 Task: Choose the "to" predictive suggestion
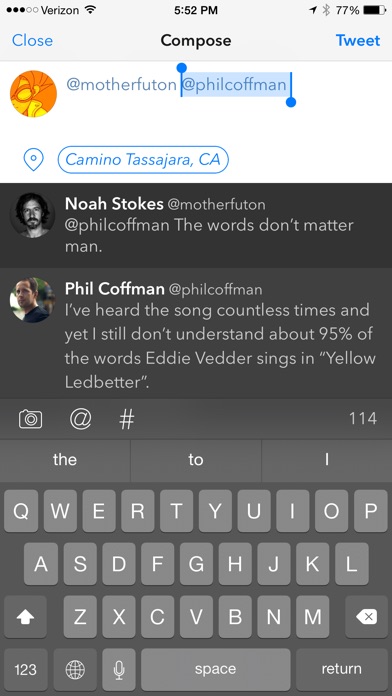196,460
